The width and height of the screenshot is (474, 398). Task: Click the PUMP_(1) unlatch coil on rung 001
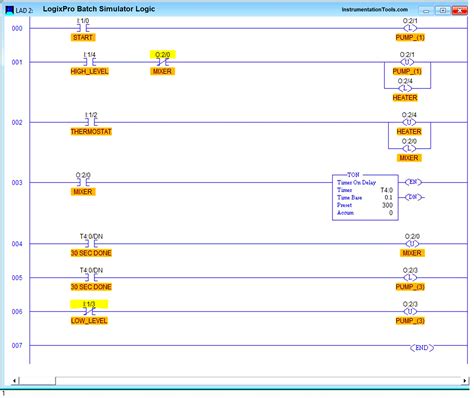407,62
